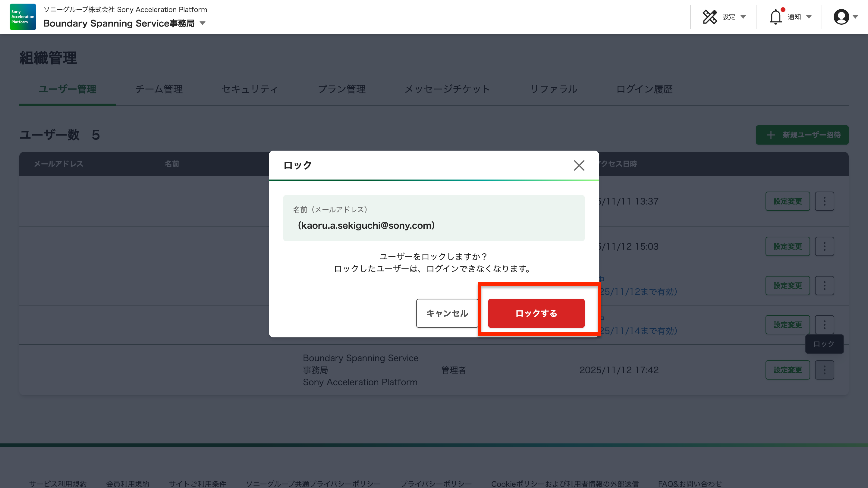Confirm with the red ロックする button
Image resolution: width=868 pixels, height=488 pixels.
tap(536, 313)
